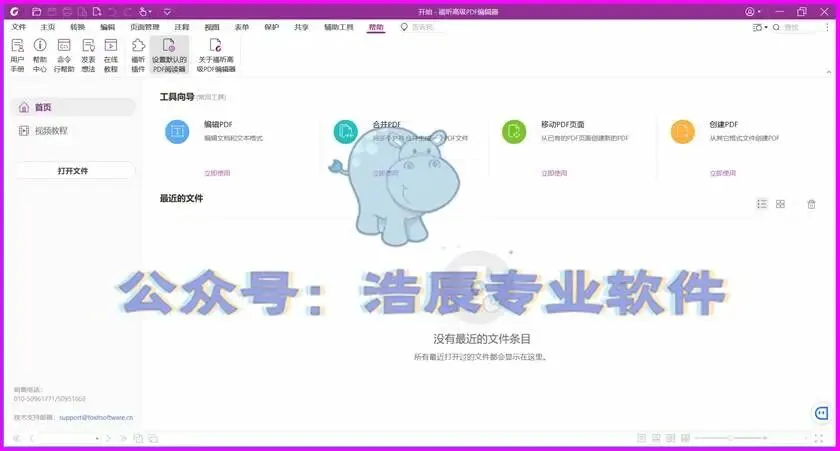
Task: Switch to the 主页 tab
Action: [x=48, y=27]
